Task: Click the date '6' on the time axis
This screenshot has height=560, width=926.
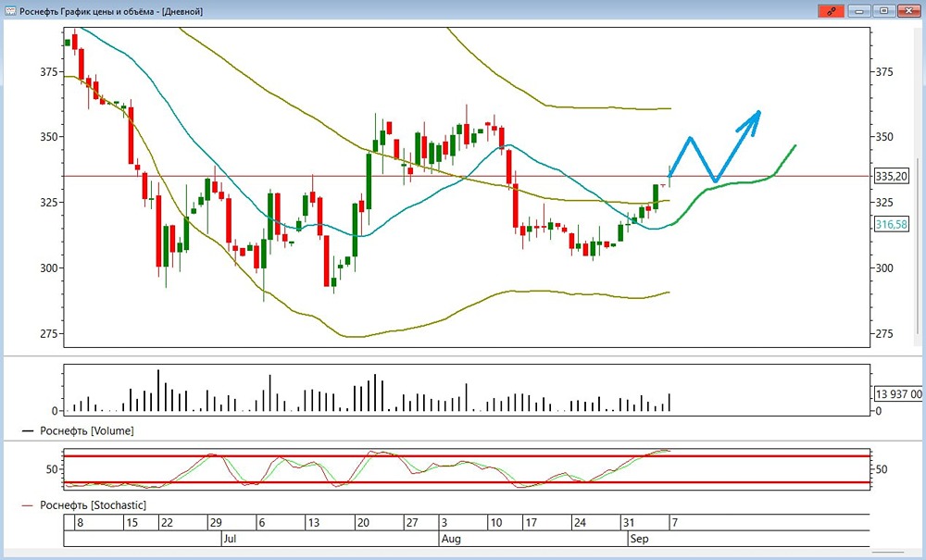Action: (262, 523)
